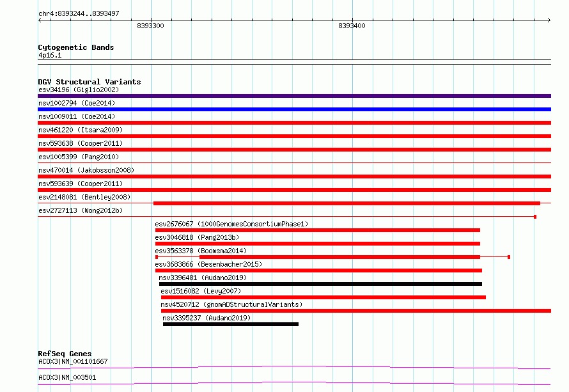The height and width of the screenshot is (392, 569).
Task: Select the red esv2676067 variant bar
Action: 318,230
